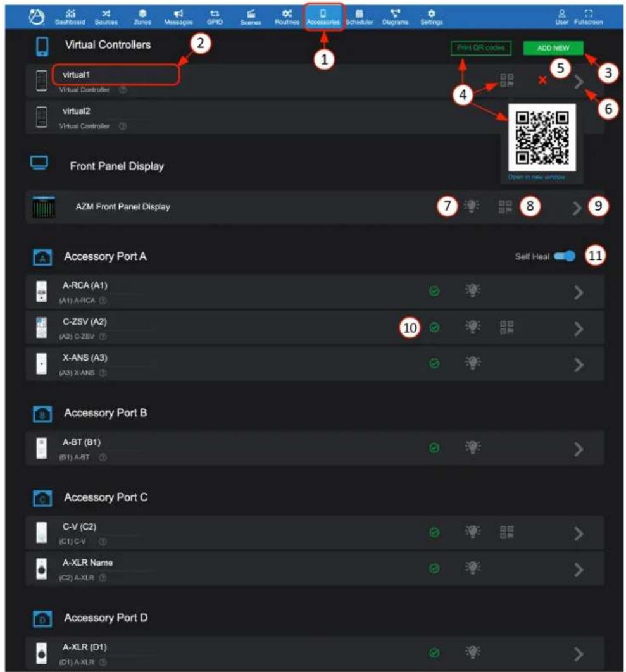Open the Routines tab
This screenshot has height=672, width=626.
pos(287,17)
